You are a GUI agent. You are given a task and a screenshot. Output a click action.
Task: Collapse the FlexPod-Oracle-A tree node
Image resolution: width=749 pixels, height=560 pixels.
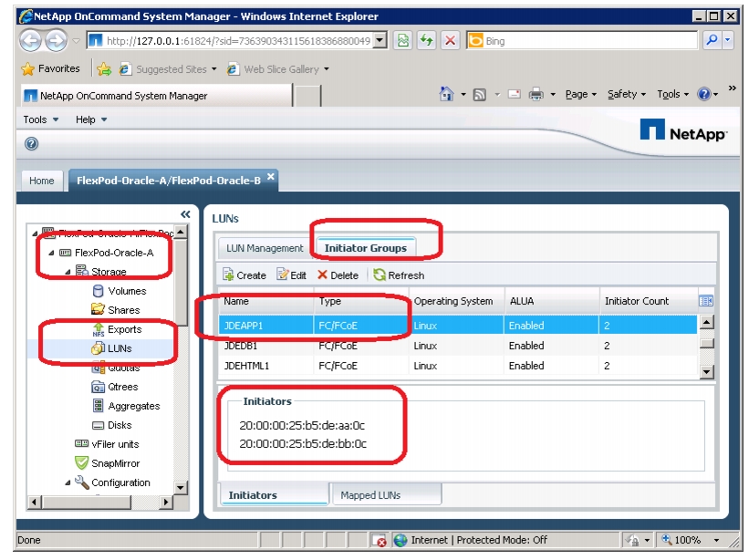(x=51, y=253)
